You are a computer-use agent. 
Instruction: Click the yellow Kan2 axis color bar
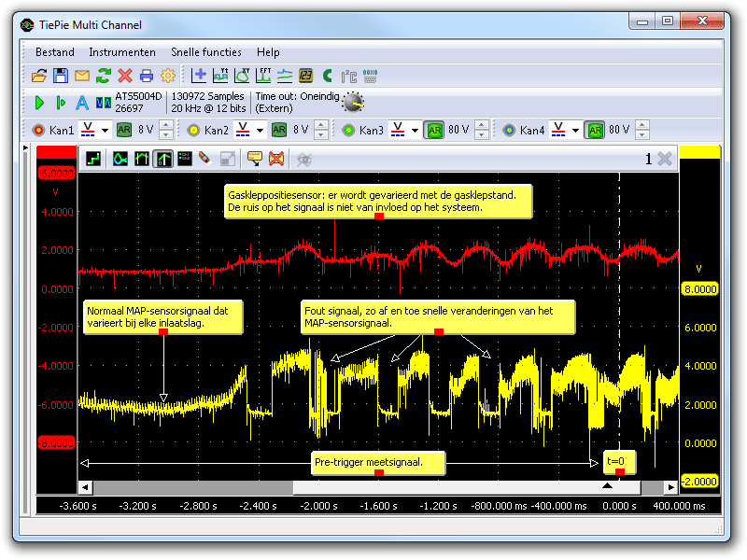pyautogui.click(x=699, y=152)
